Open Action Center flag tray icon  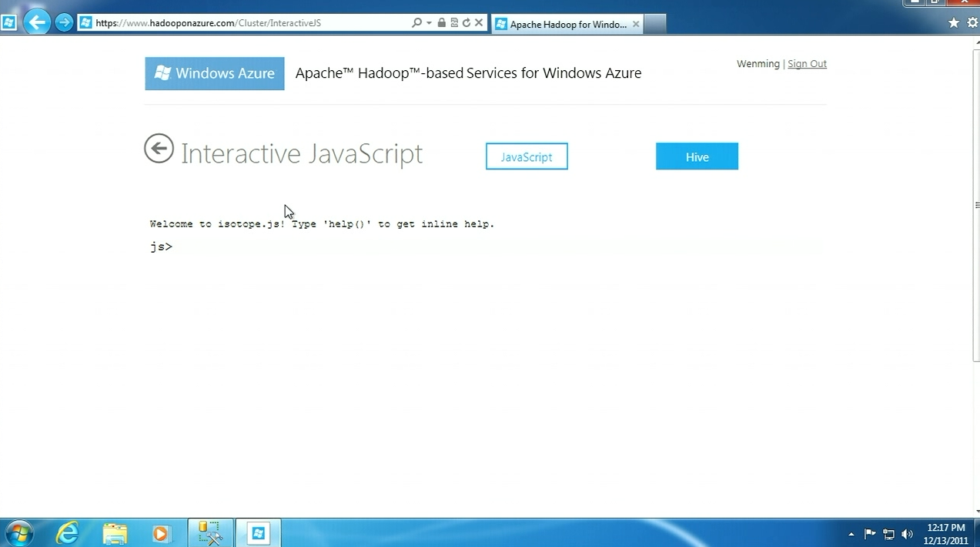click(x=870, y=533)
